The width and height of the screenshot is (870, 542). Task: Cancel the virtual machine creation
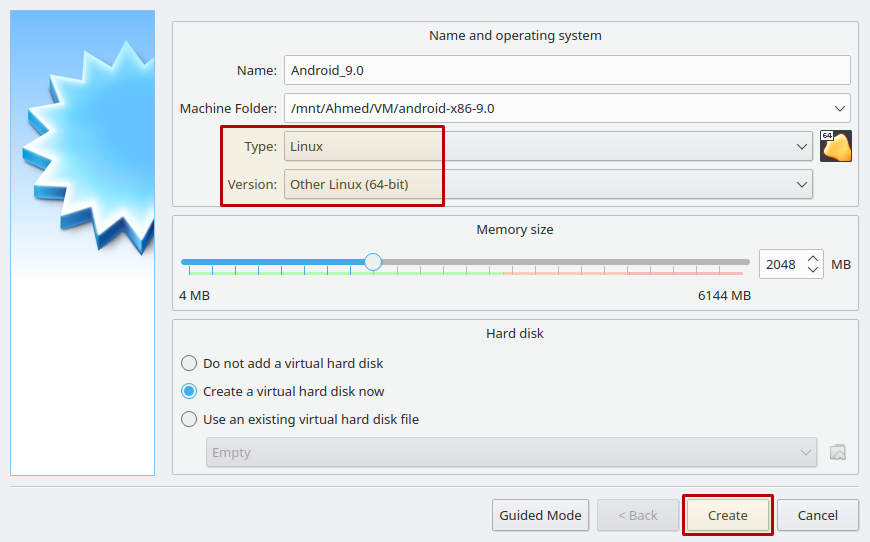click(x=818, y=515)
